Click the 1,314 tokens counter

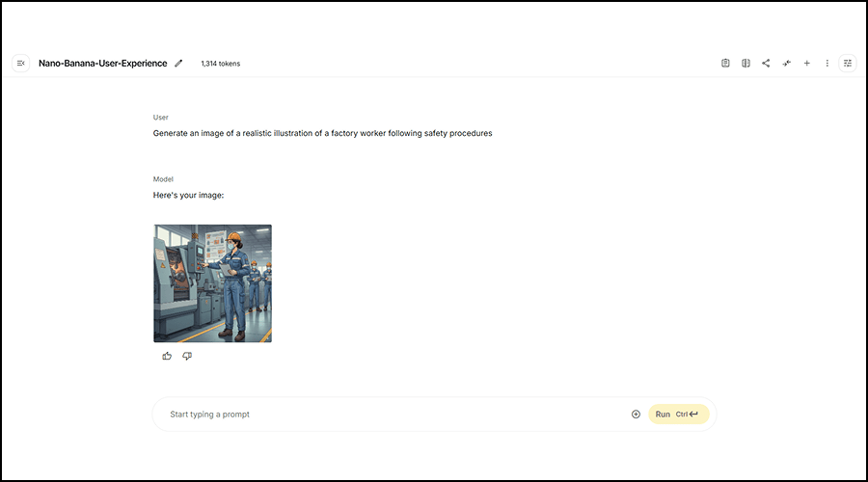220,64
